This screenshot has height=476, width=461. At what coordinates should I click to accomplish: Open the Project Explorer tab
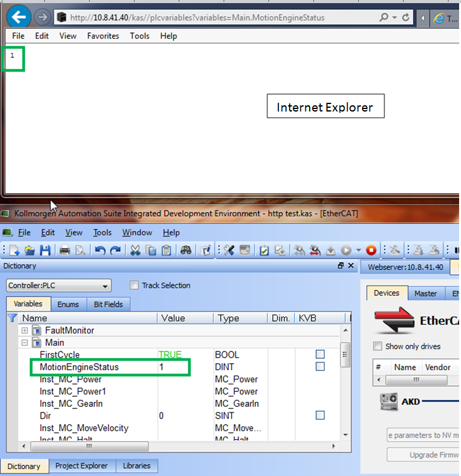(82, 465)
